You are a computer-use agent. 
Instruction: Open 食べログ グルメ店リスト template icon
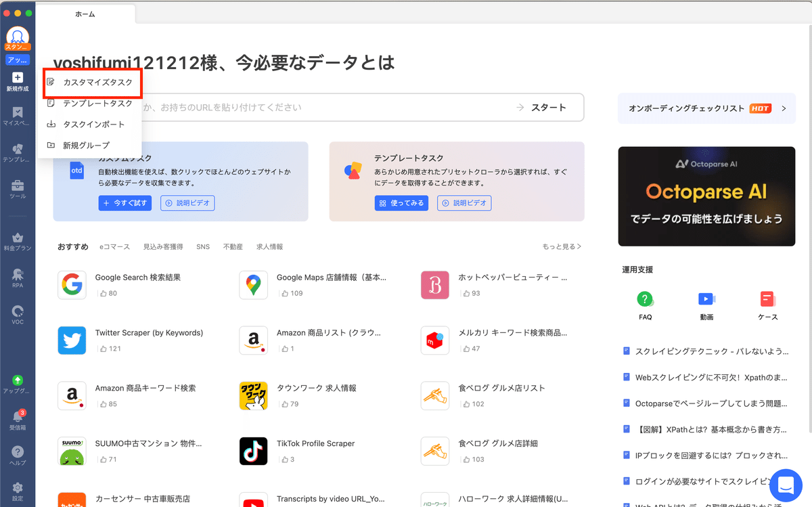coord(435,396)
